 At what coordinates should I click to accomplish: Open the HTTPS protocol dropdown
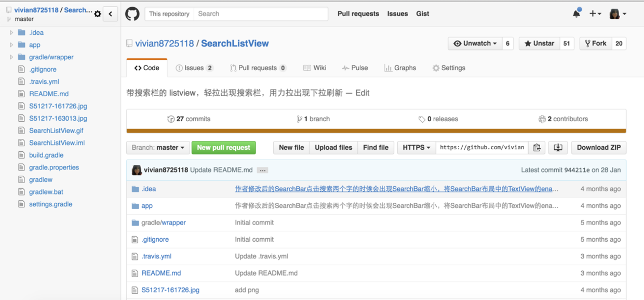point(417,148)
